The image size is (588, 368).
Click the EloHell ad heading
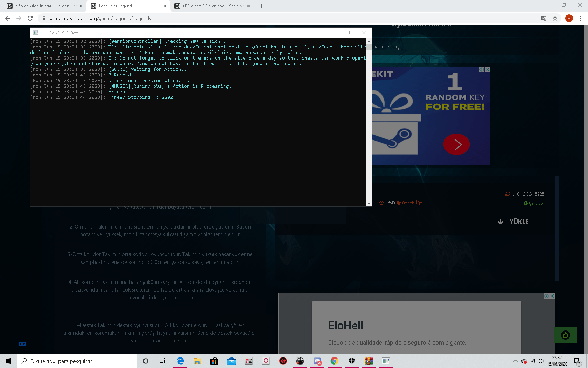click(345, 326)
